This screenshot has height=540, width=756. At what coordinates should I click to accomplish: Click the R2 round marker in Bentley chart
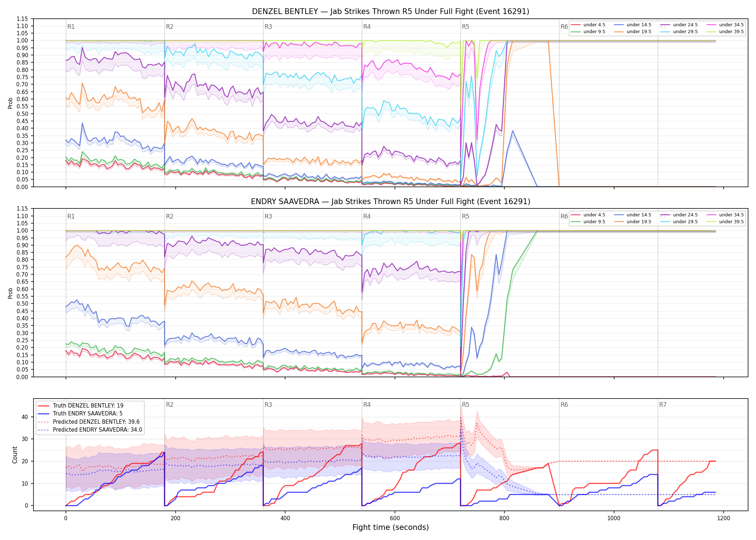[170, 27]
